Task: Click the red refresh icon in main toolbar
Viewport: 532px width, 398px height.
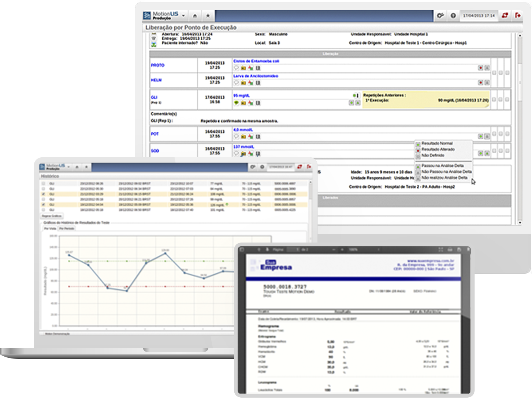Action: pos(505,15)
